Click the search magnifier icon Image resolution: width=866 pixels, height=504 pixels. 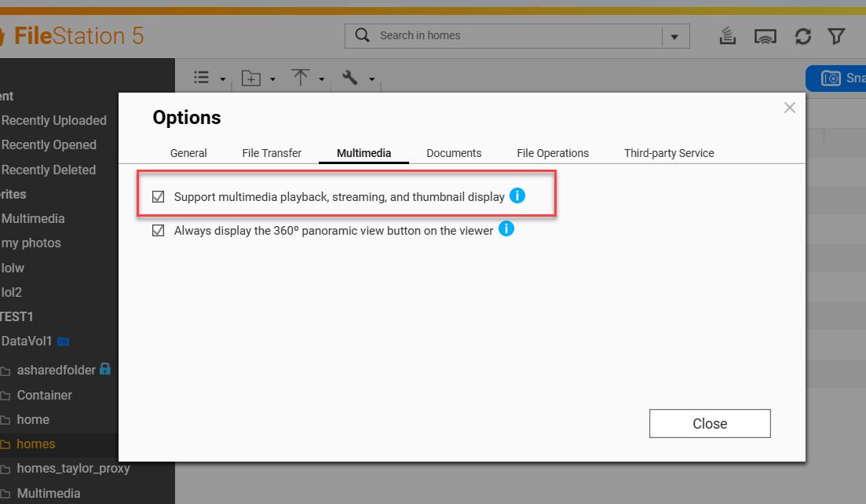pyautogui.click(x=362, y=35)
